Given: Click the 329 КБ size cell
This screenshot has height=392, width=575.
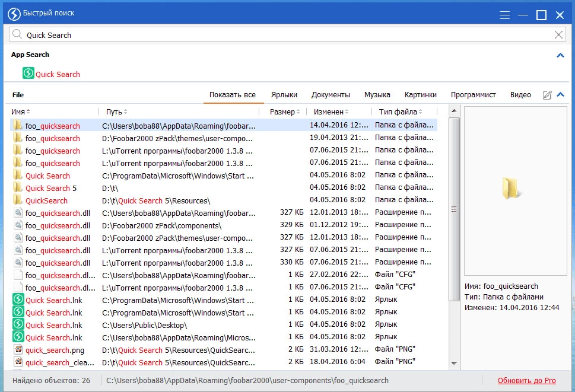Looking at the screenshot, I should [291, 225].
